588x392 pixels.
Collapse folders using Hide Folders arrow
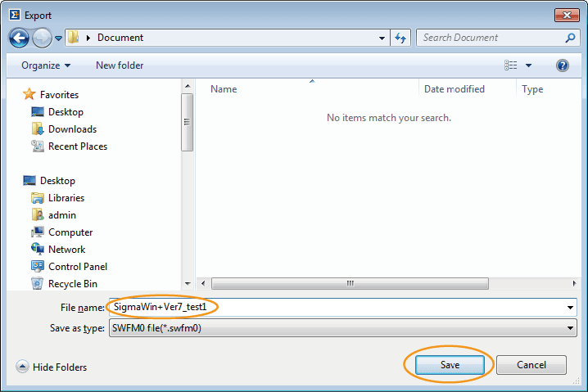22,367
